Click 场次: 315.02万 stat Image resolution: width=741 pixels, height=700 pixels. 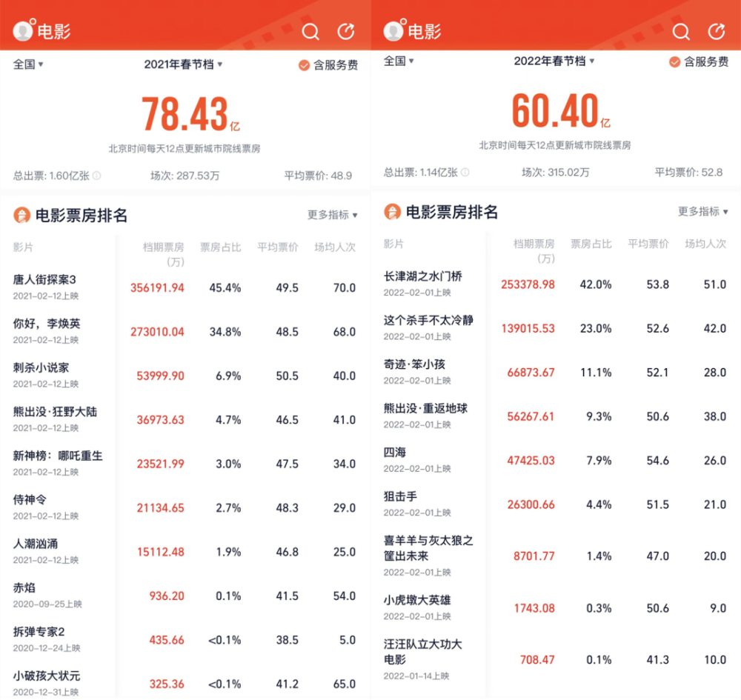coord(555,173)
